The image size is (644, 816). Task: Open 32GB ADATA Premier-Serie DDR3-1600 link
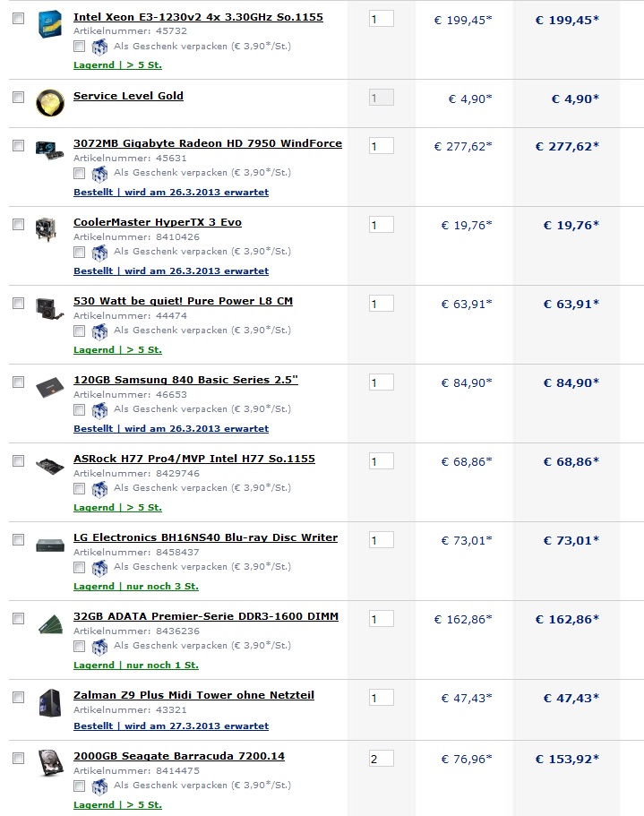click(x=206, y=616)
